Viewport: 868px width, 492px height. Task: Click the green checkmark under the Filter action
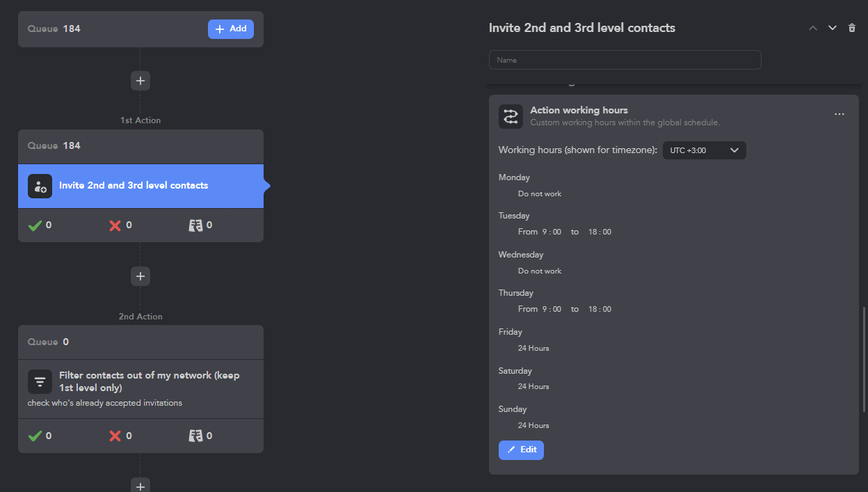pos(35,436)
